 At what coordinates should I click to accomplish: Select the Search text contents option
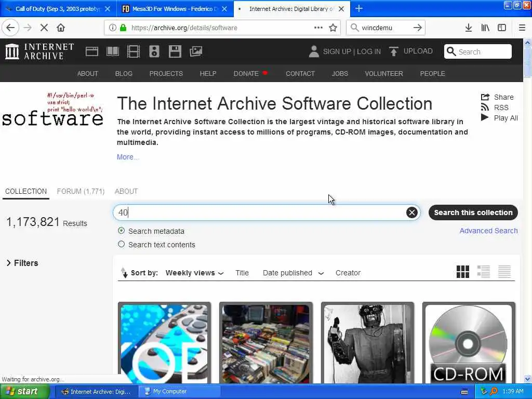point(121,244)
